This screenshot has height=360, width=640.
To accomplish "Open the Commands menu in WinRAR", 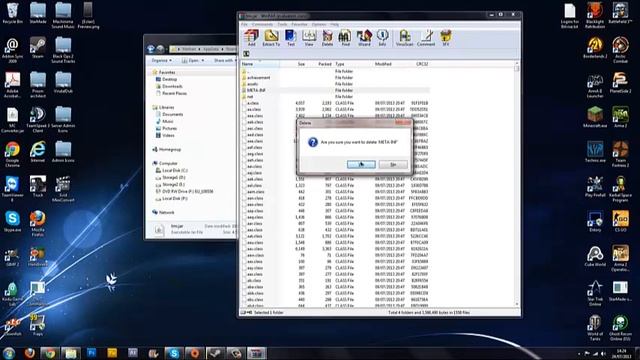I will coord(262,24).
